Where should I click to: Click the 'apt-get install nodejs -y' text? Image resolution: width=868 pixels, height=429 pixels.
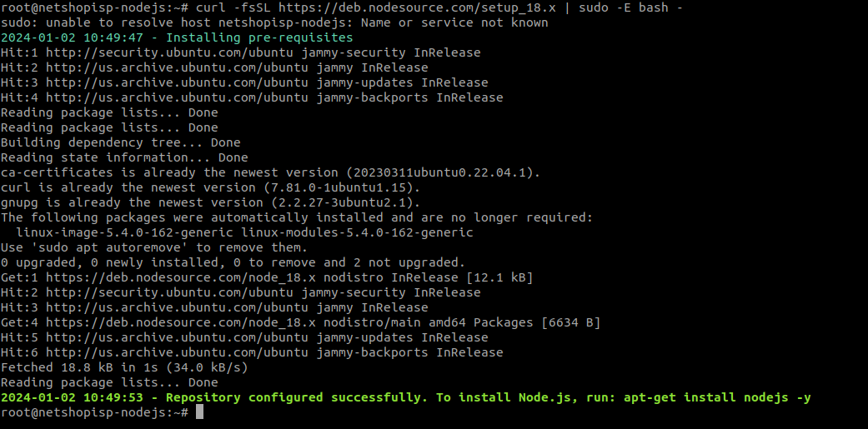coord(717,397)
